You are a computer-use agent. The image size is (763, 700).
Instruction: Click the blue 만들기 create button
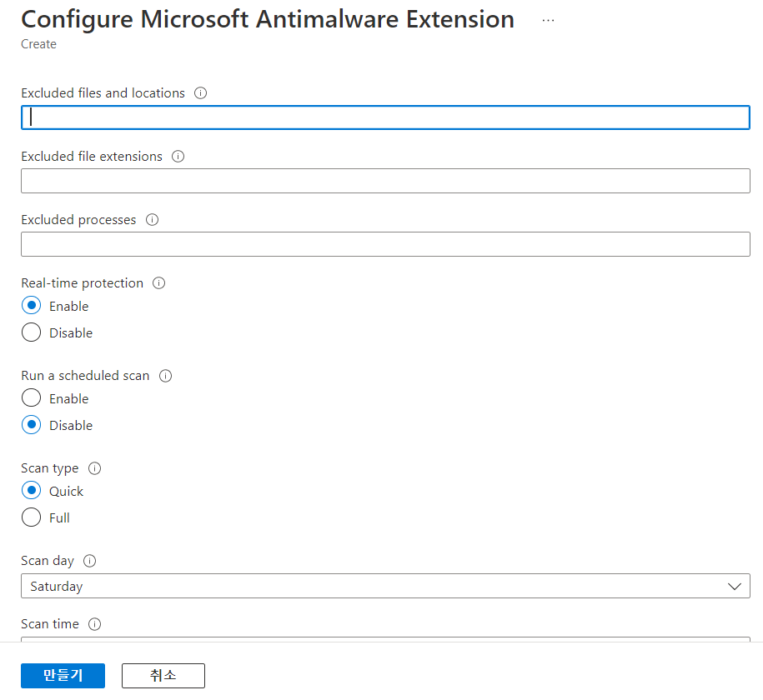(63, 675)
